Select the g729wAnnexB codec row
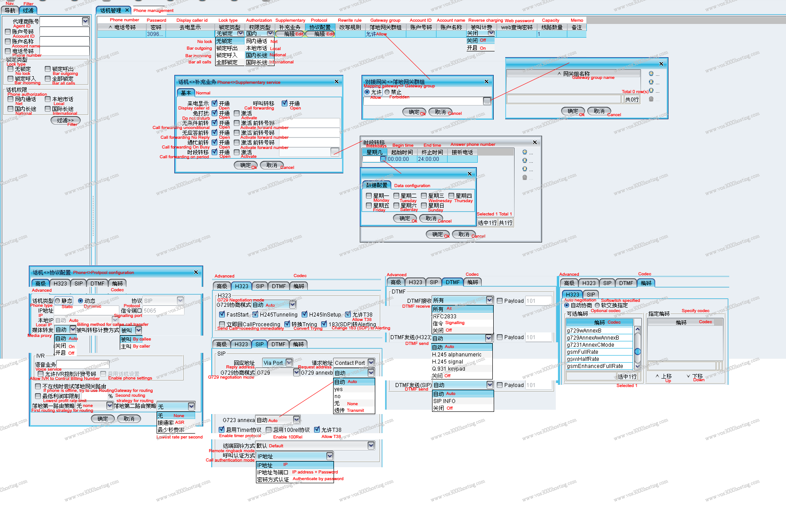This screenshot has width=786, height=532. click(599, 330)
